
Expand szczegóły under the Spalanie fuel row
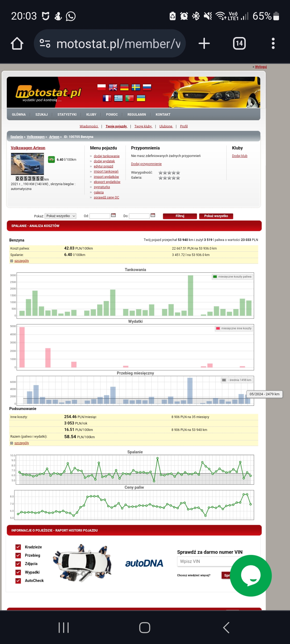pos(21,261)
